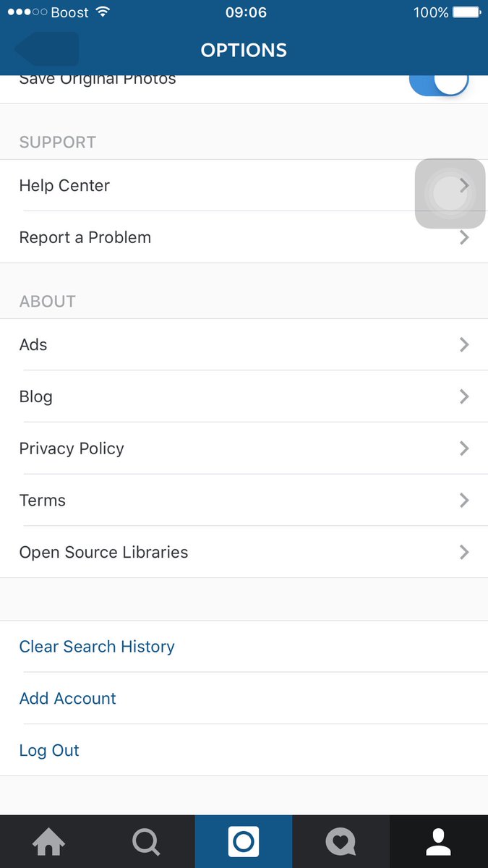Go to the Profile person icon

click(438, 842)
